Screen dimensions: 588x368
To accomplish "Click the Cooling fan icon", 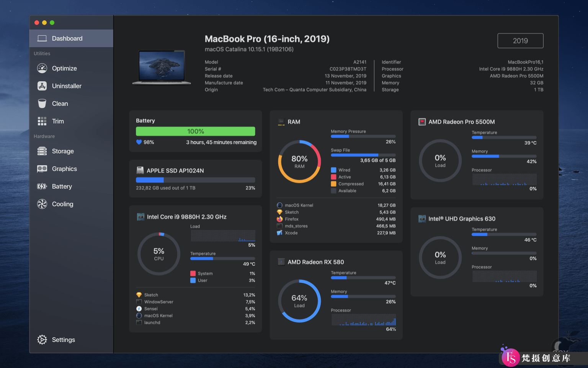I will click(42, 204).
